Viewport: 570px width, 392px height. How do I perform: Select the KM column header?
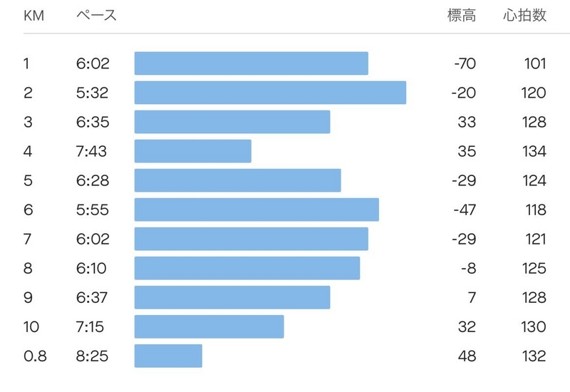coord(33,16)
